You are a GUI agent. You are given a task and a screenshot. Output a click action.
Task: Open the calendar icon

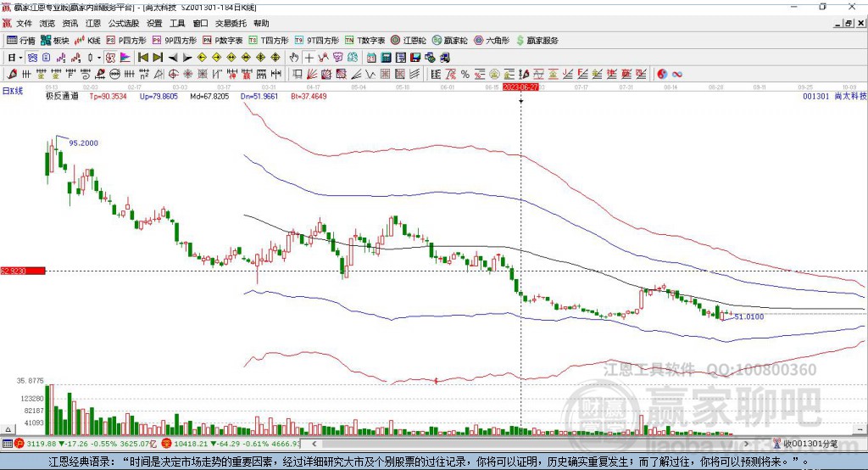tap(371, 58)
